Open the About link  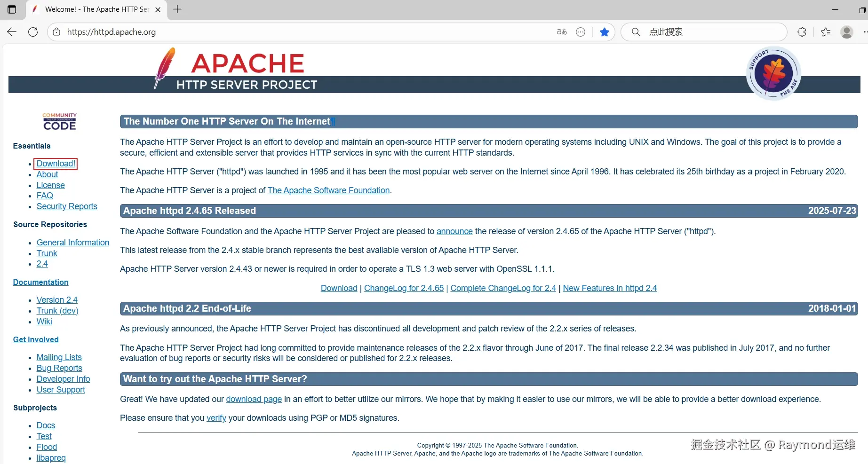(x=47, y=174)
